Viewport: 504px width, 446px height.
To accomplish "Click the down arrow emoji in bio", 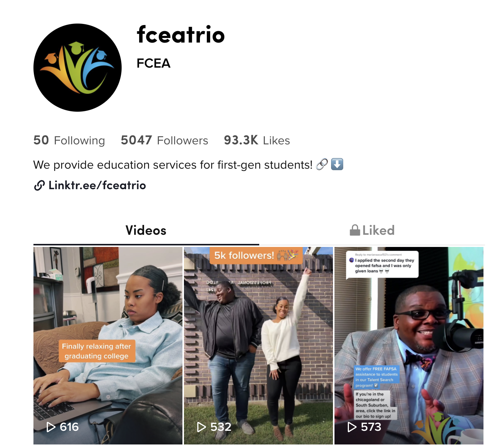I will tap(337, 164).
